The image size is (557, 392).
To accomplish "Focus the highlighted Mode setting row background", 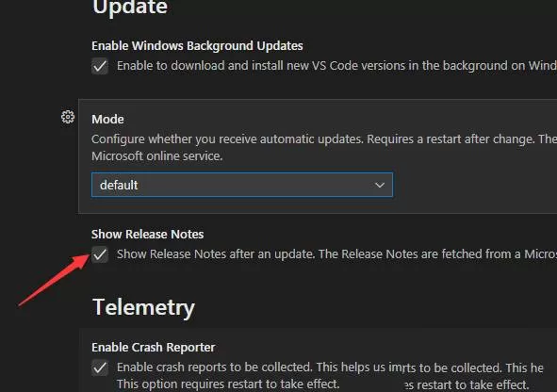I will (318, 156).
